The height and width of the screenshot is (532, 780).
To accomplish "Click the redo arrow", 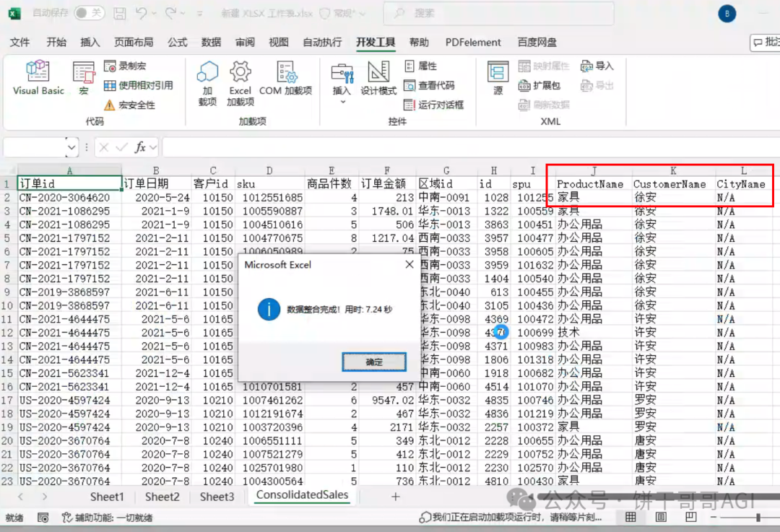I will coord(170,14).
